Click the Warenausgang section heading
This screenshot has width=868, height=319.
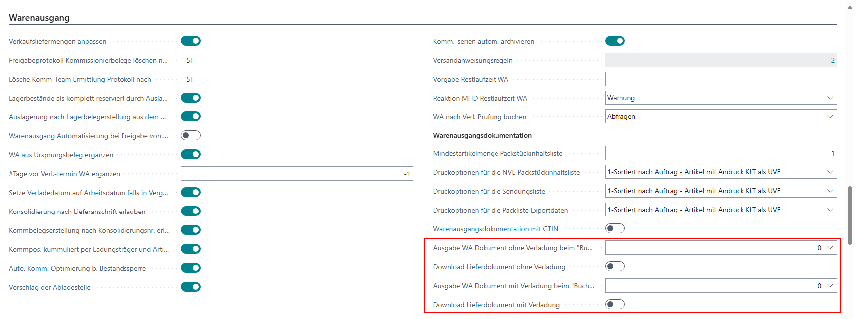pos(39,18)
